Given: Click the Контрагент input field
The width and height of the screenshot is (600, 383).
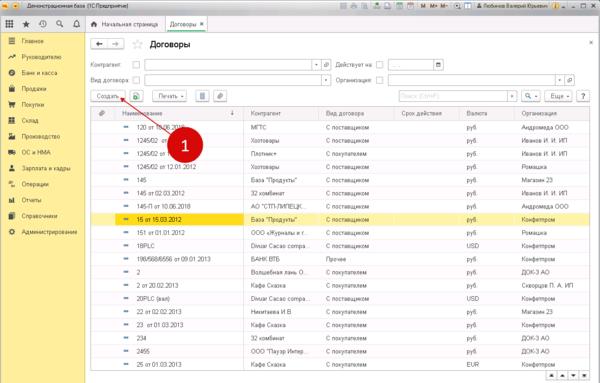Looking at the screenshot, I should 228,65.
